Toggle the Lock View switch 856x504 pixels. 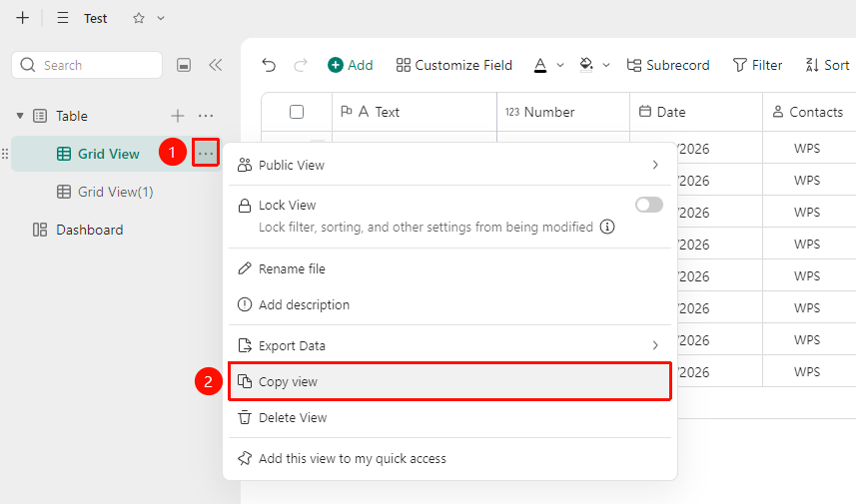click(649, 205)
